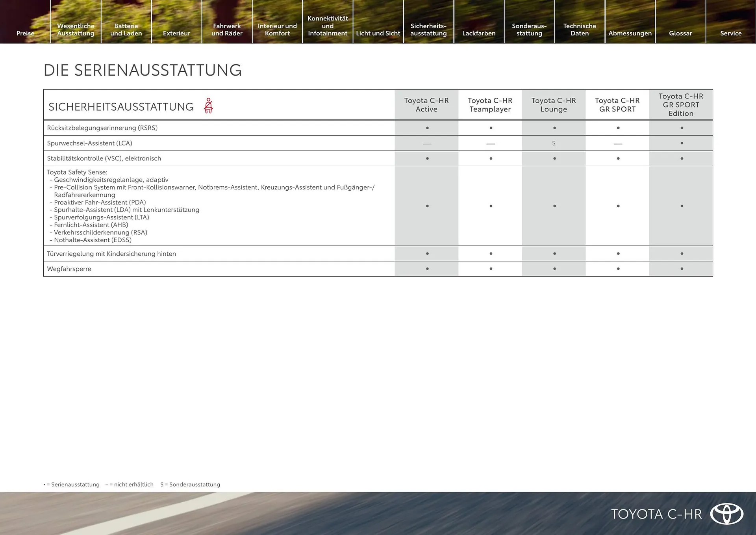Open the Wesentliche Ausstattung section

click(76, 30)
